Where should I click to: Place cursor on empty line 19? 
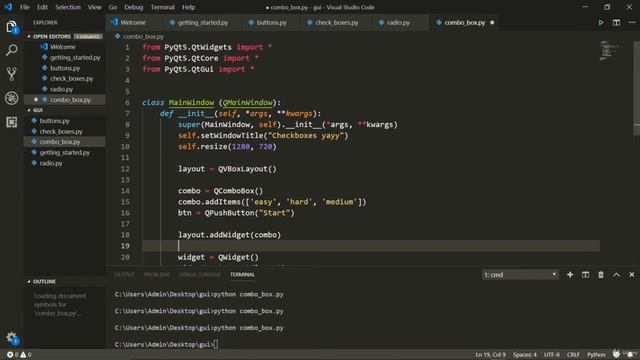tap(371, 246)
